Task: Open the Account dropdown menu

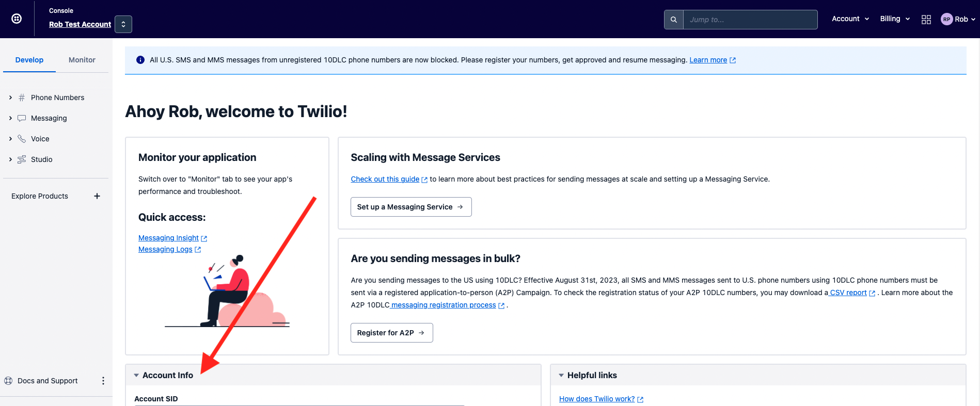Action: (x=850, y=19)
